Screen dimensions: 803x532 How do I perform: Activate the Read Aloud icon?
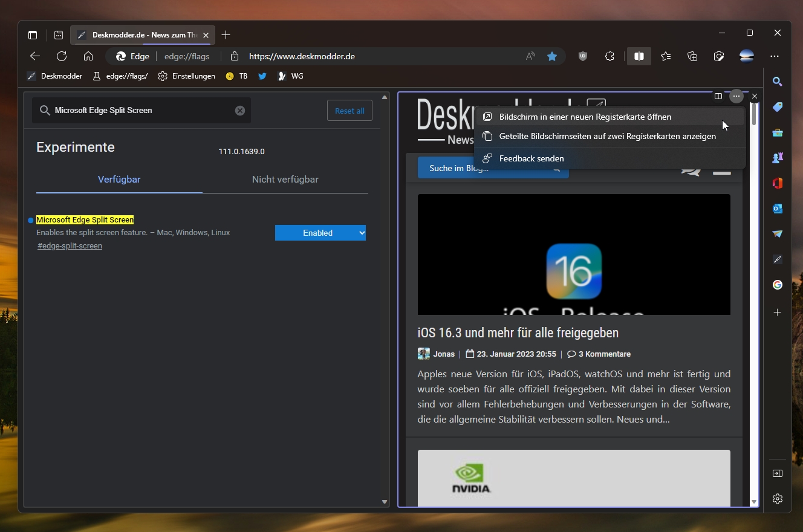pyautogui.click(x=530, y=56)
